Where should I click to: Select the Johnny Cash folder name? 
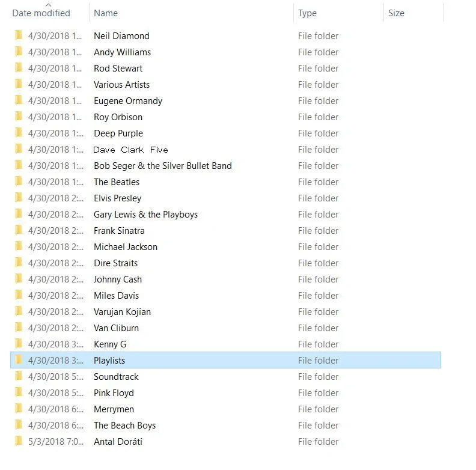tap(117, 279)
